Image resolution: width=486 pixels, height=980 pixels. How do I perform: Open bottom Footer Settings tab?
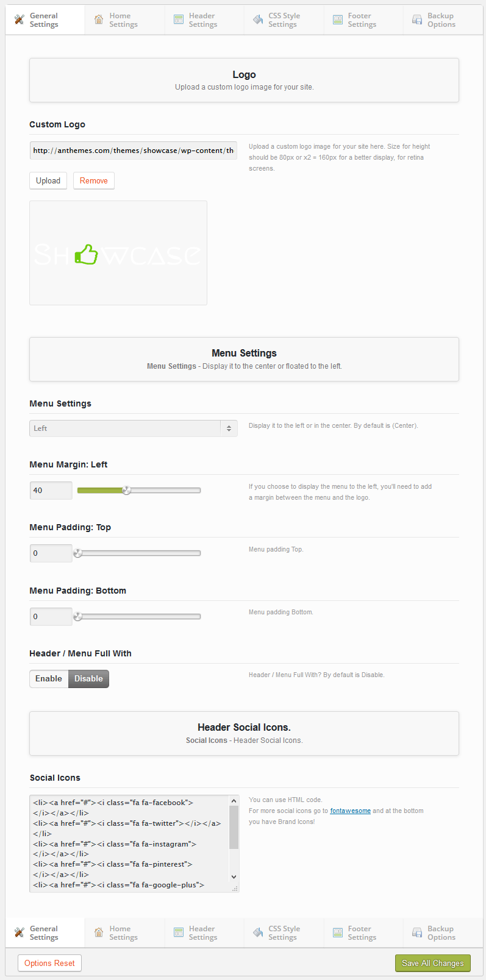362,933
